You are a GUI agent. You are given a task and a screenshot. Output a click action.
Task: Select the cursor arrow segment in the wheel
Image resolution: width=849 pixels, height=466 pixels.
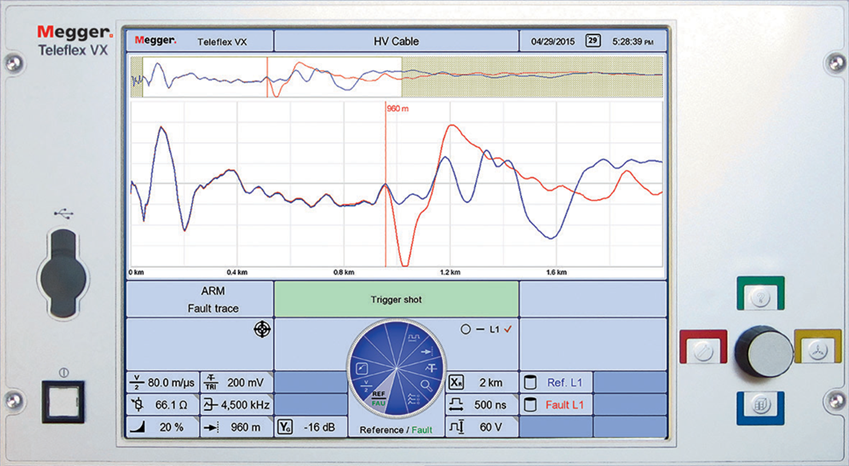pos(428,352)
